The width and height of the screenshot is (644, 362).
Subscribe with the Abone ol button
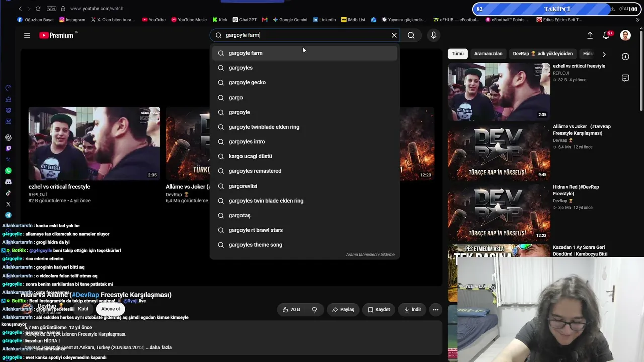(x=111, y=309)
